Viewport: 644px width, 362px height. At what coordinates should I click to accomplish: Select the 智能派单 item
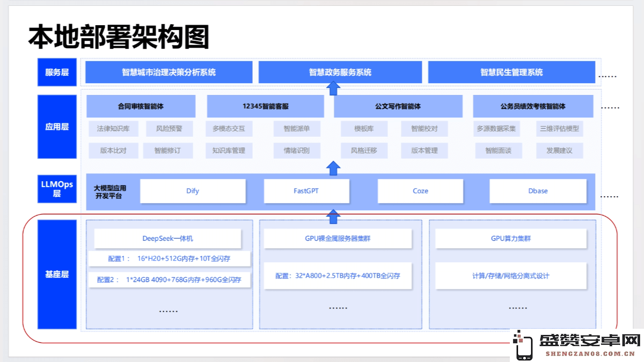[x=296, y=129]
